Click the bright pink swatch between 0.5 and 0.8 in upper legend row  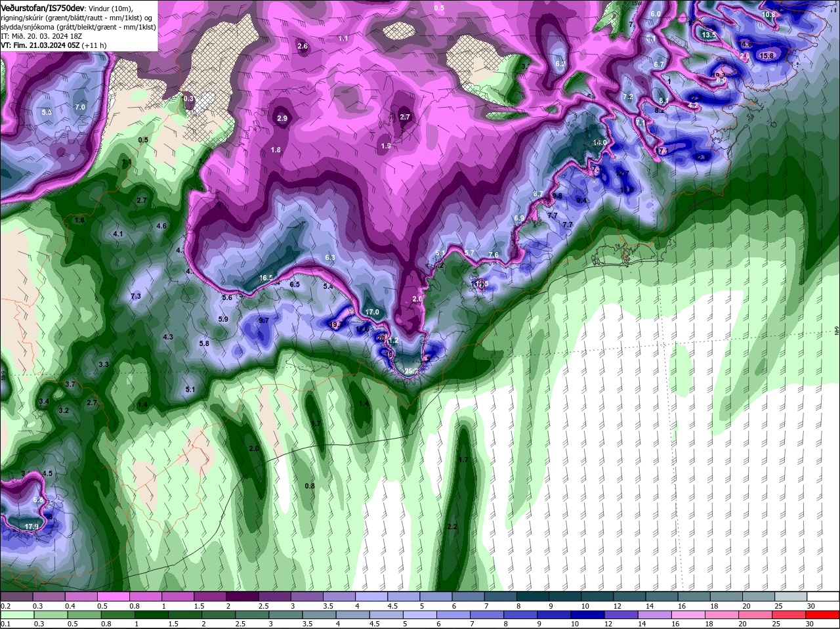(114, 596)
